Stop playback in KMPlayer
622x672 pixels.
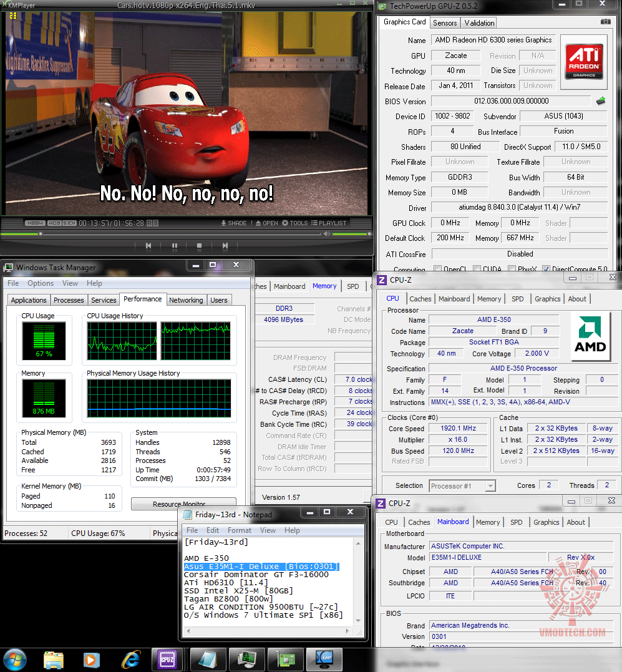coord(199,246)
